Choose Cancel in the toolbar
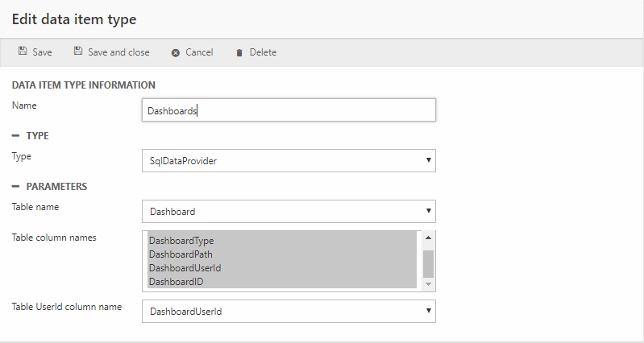This screenshot has height=343, width=644. click(x=198, y=52)
